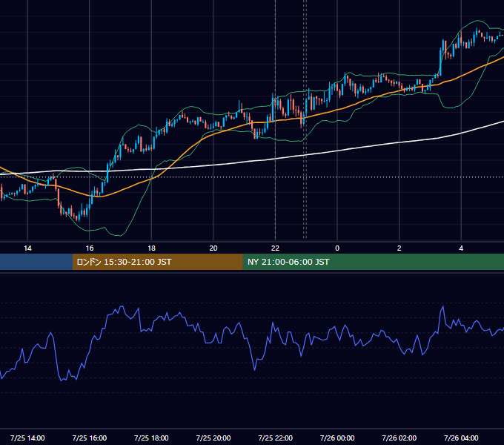
Task: Select the 20 hour axis label
Action: coord(213,248)
